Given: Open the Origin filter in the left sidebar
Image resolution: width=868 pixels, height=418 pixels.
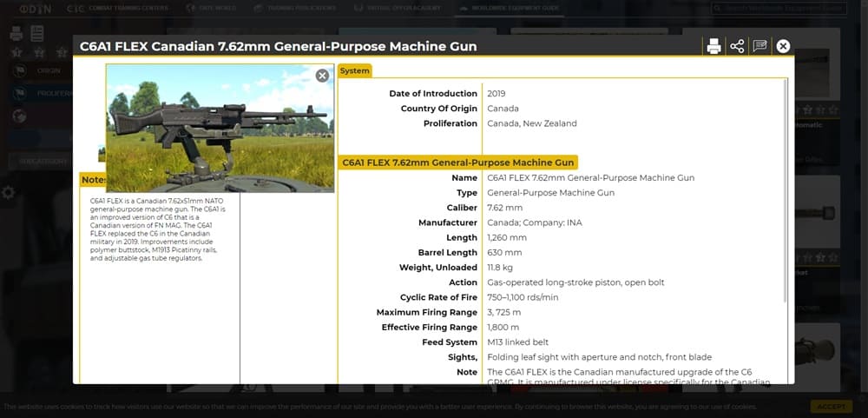Looking at the screenshot, I should click(42, 71).
